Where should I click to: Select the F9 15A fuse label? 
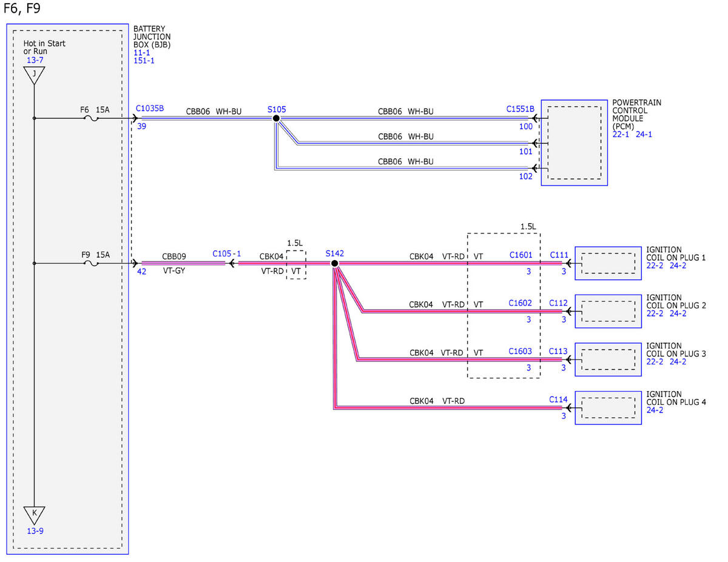tap(95, 255)
